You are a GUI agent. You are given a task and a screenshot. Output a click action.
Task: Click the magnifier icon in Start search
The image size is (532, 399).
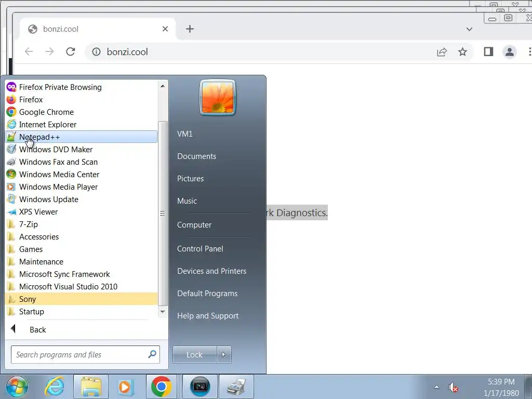152,354
